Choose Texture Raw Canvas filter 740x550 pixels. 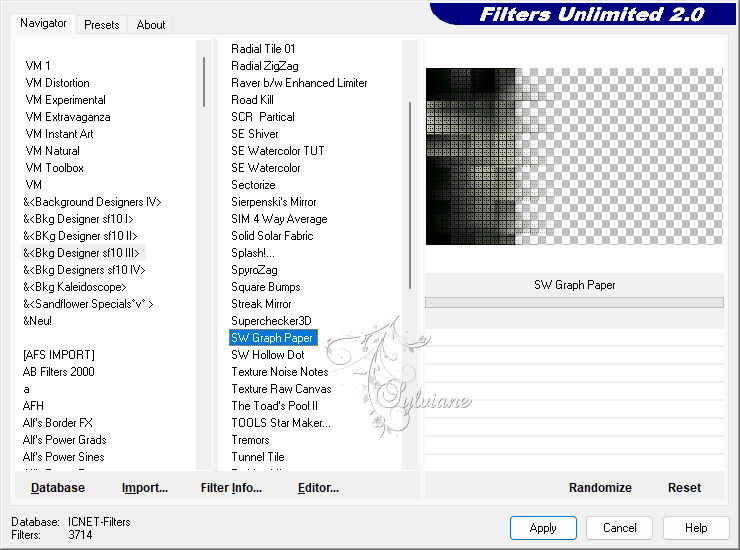(281, 389)
